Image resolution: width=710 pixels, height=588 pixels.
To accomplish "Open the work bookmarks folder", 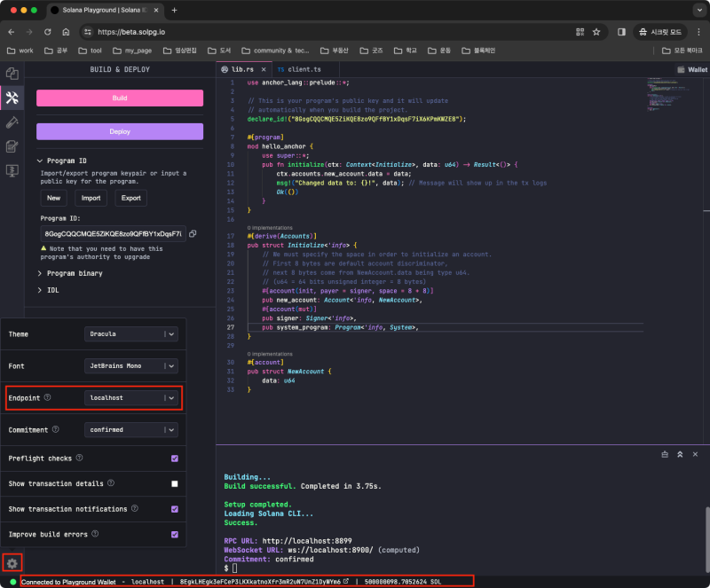I will [x=20, y=51].
